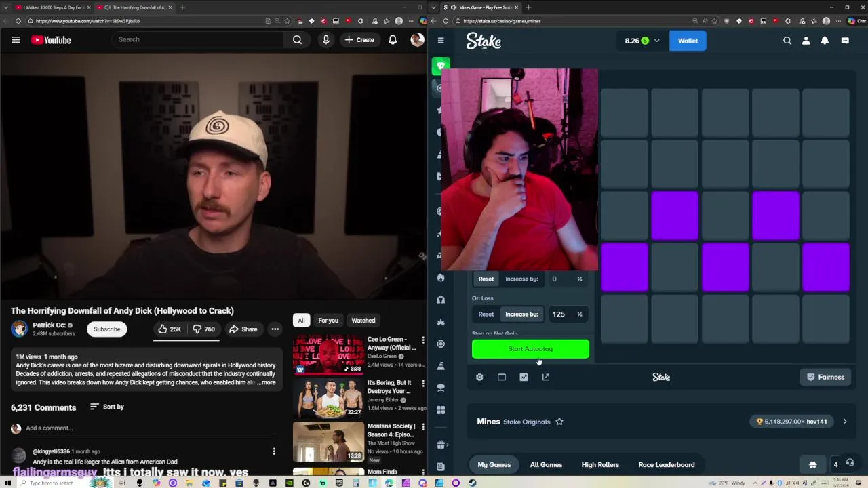Select On Win Reset option

tap(486, 279)
